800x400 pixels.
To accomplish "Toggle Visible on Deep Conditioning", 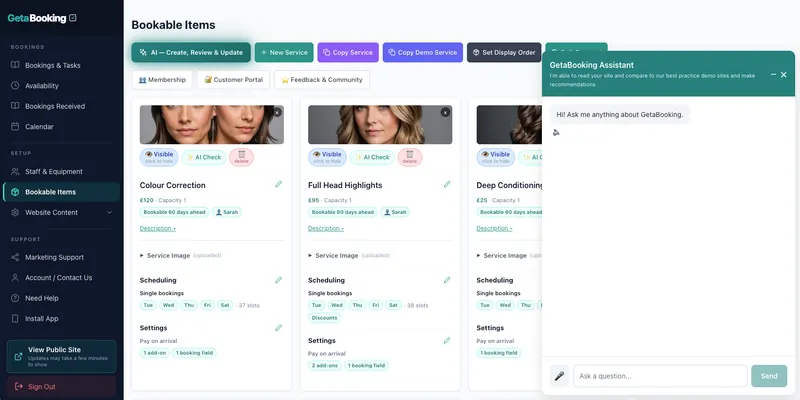I will click(495, 157).
